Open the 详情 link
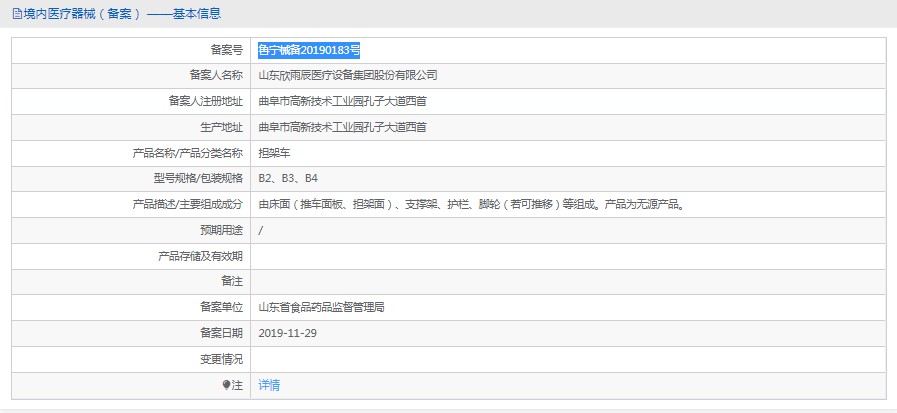 (x=269, y=385)
